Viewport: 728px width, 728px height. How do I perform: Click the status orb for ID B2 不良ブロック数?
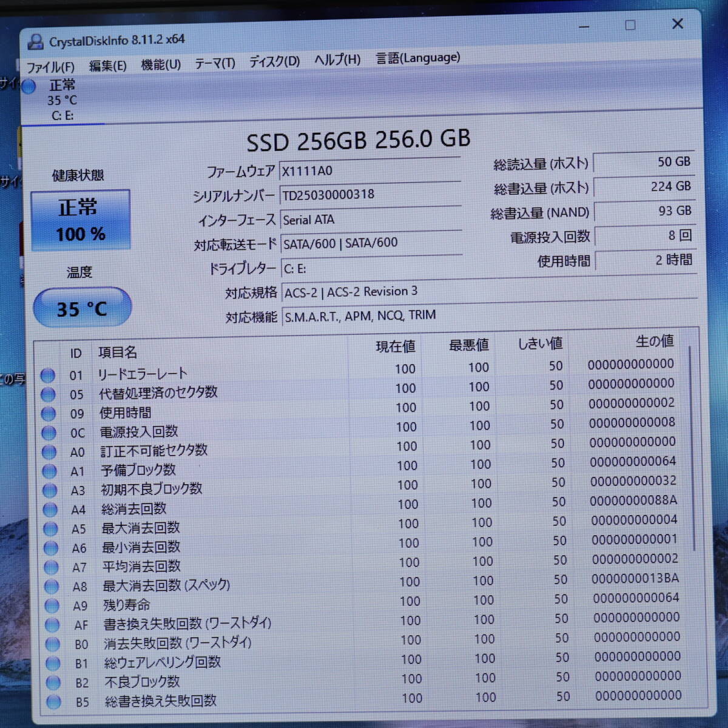53,683
